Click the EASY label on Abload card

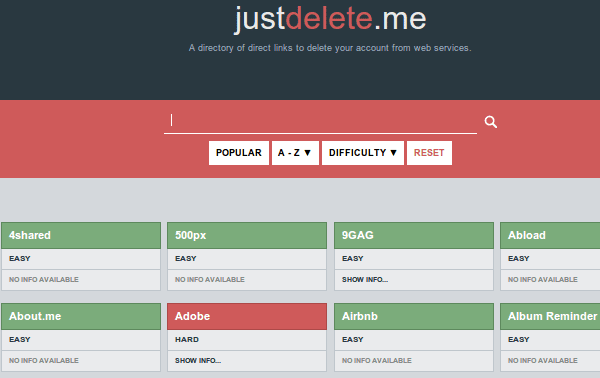[518, 259]
